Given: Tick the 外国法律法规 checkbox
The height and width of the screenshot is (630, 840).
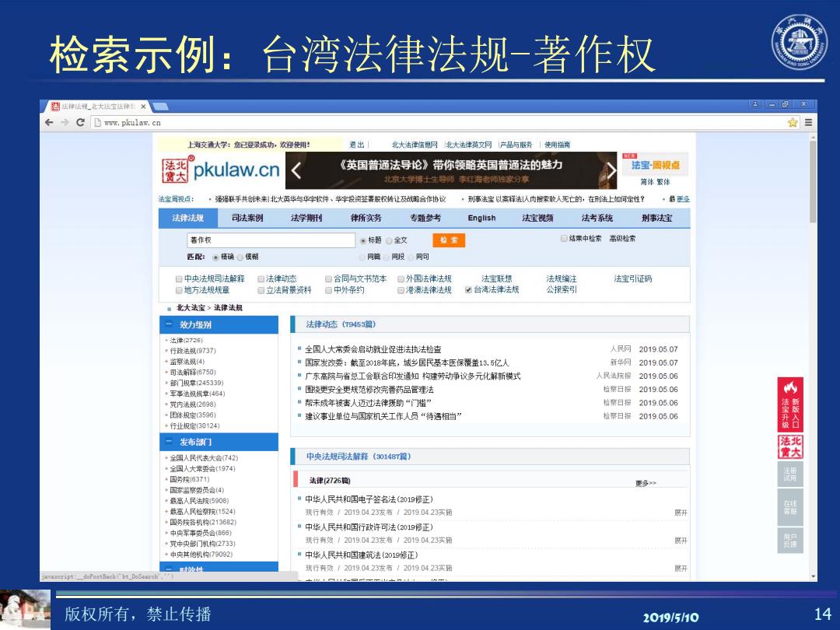Looking at the screenshot, I should [x=401, y=279].
